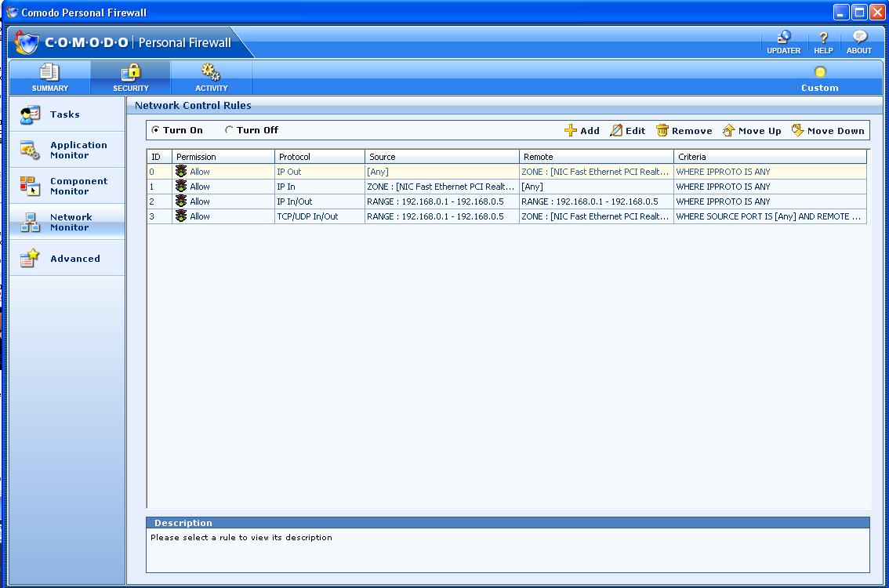Click the Edit rule pencil icon
The height and width of the screenshot is (588, 889).
click(615, 130)
